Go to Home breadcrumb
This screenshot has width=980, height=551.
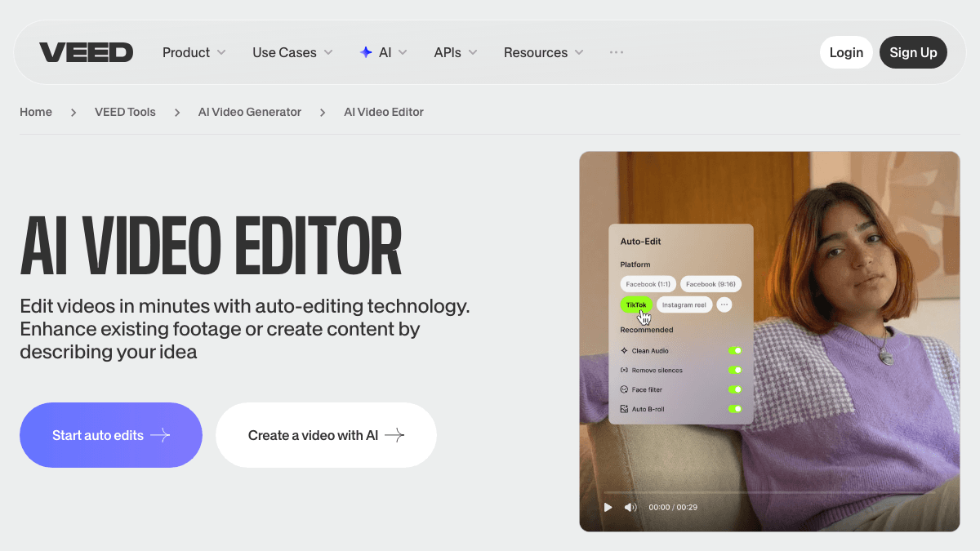tap(36, 112)
